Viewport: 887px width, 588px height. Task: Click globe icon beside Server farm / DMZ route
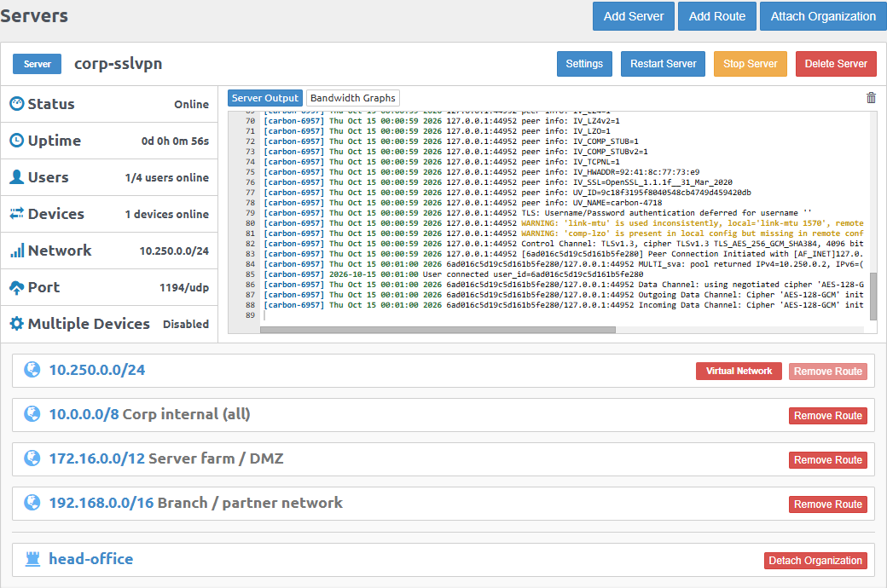pyautogui.click(x=32, y=458)
